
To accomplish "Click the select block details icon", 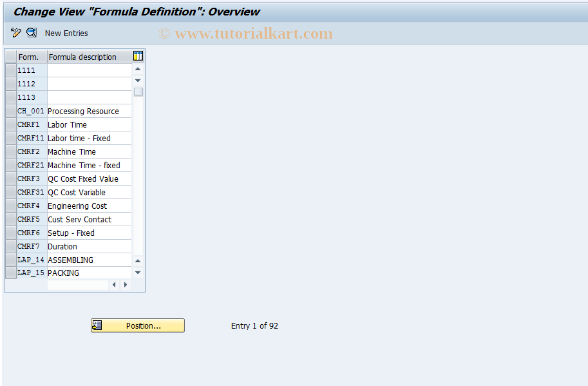I will click(32, 33).
